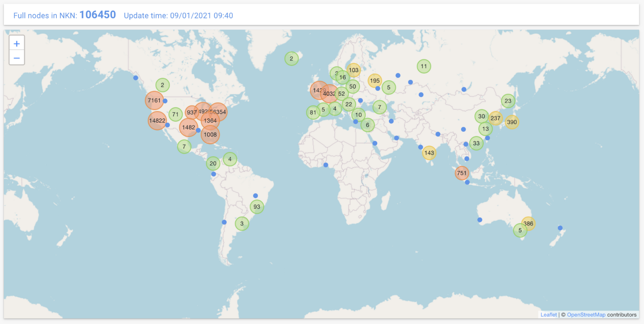Expand the 751 cluster near Singapore
The height and width of the screenshot is (324, 644).
pos(462,173)
